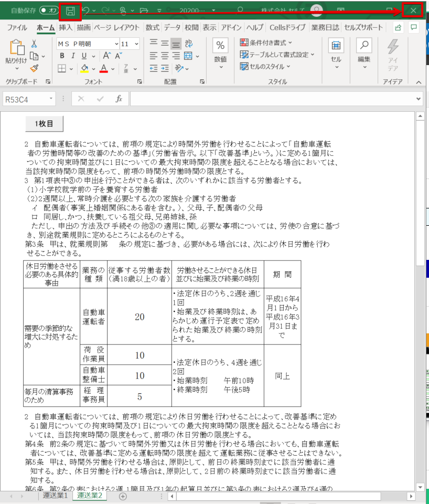Viewport: 429px width, 504px height.
Task: Toggle left text alignment
Action: coord(154,56)
